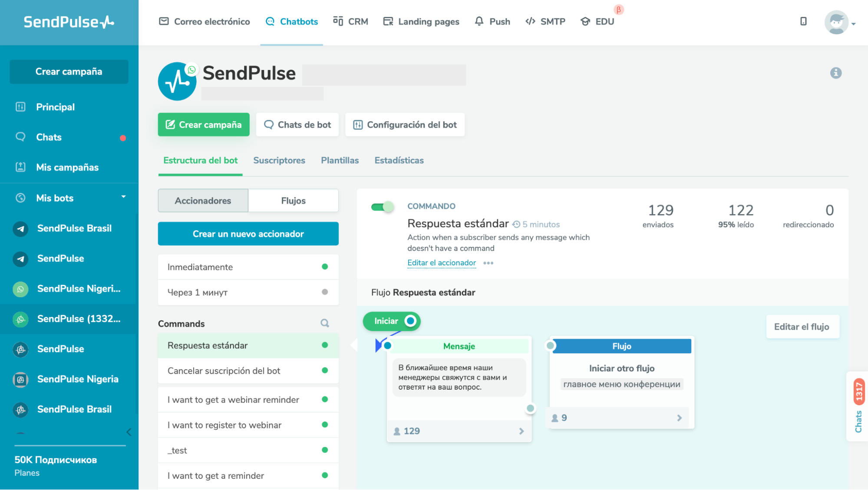The image size is (868, 490).
Task: Click the Editar el accionador link
Action: [x=442, y=263]
